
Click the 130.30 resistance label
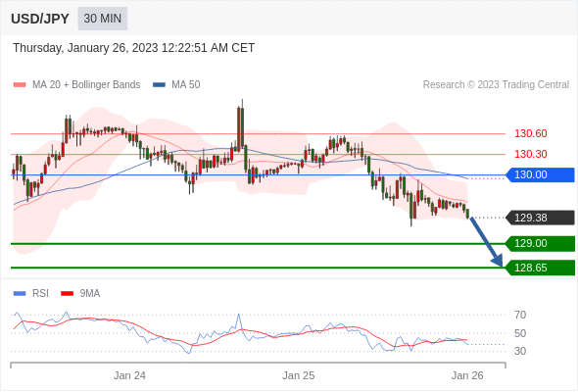click(x=530, y=154)
